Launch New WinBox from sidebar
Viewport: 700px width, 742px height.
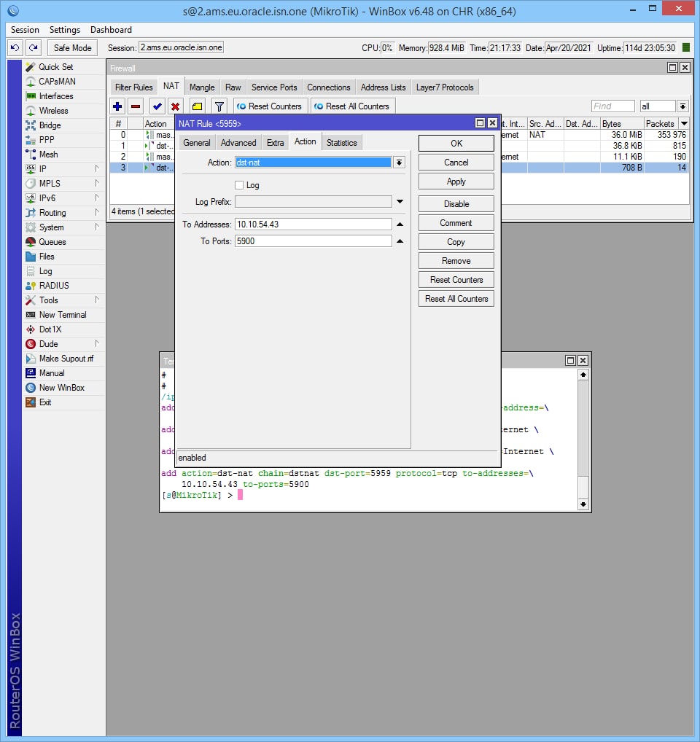point(61,388)
